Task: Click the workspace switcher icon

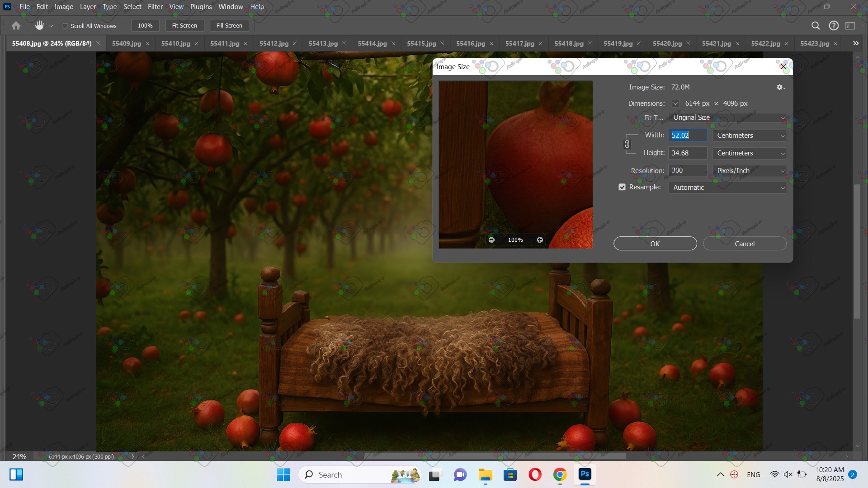Action: (850, 26)
